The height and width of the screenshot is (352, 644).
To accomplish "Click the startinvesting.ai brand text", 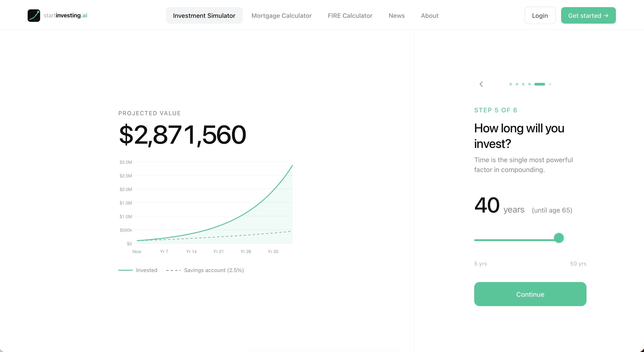I will [66, 16].
